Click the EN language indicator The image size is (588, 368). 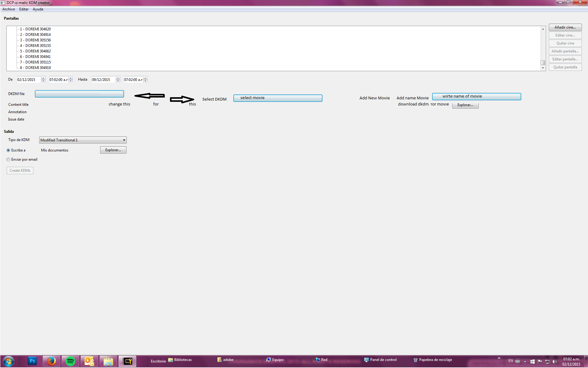tap(511, 361)
